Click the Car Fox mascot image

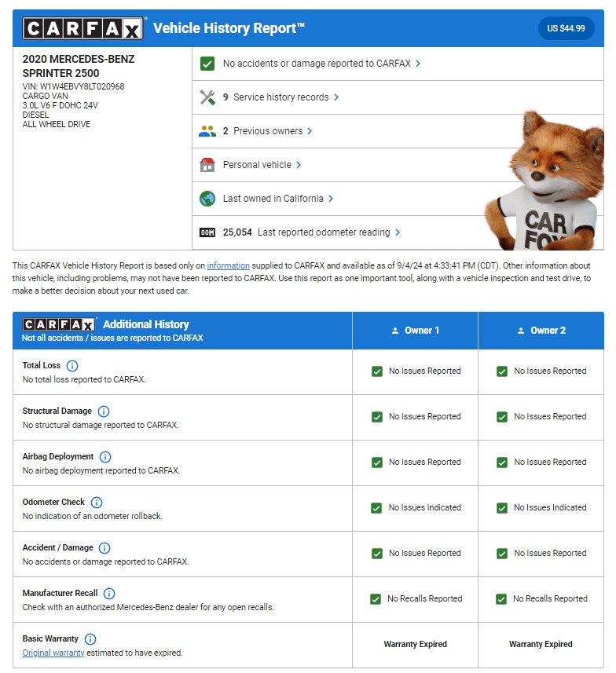[545, 181]
